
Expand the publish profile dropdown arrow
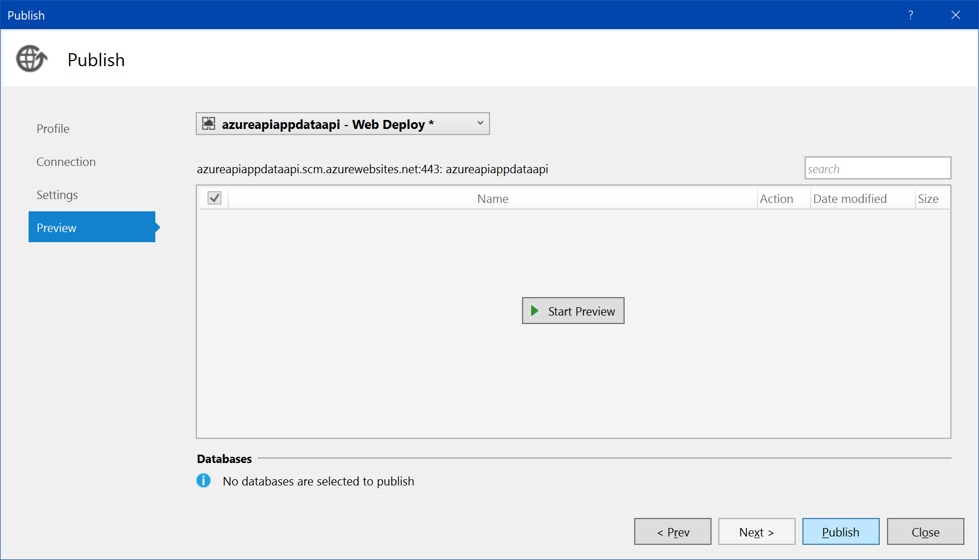pos(480,123)
